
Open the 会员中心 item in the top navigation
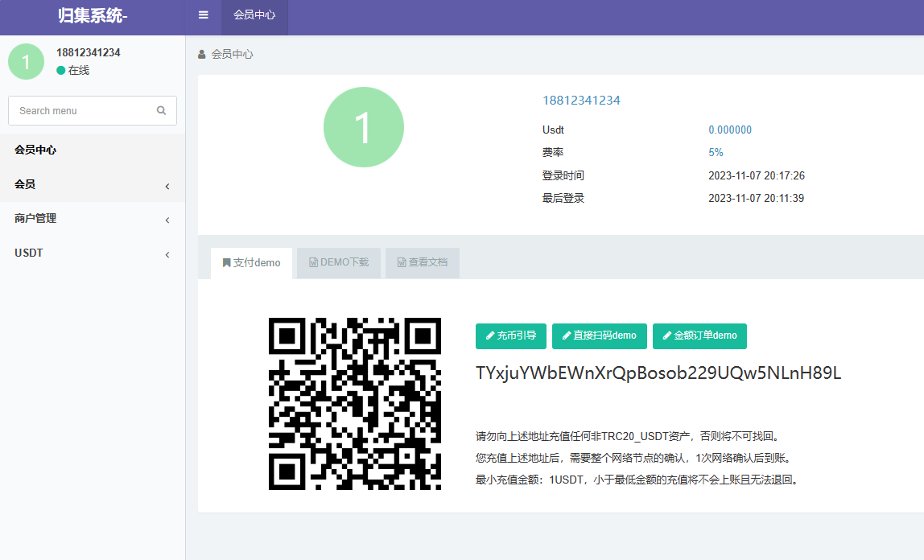coord(254,14)
